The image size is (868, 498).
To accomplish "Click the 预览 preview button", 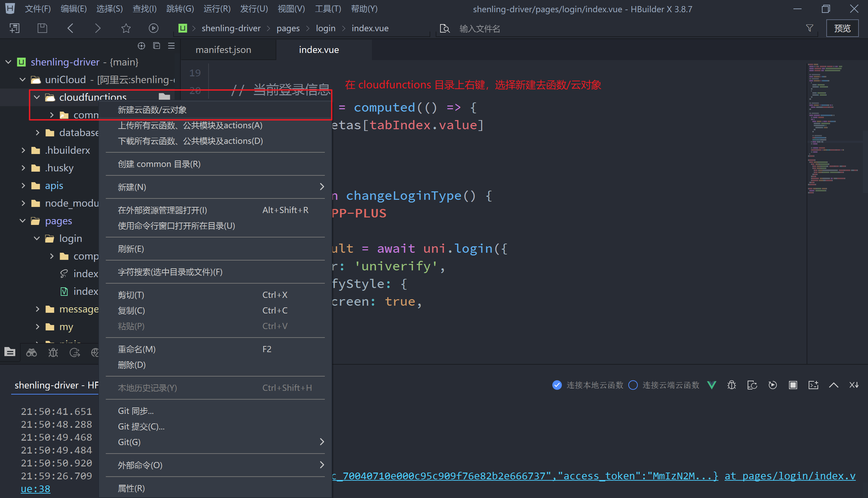I will coord(842,28).
